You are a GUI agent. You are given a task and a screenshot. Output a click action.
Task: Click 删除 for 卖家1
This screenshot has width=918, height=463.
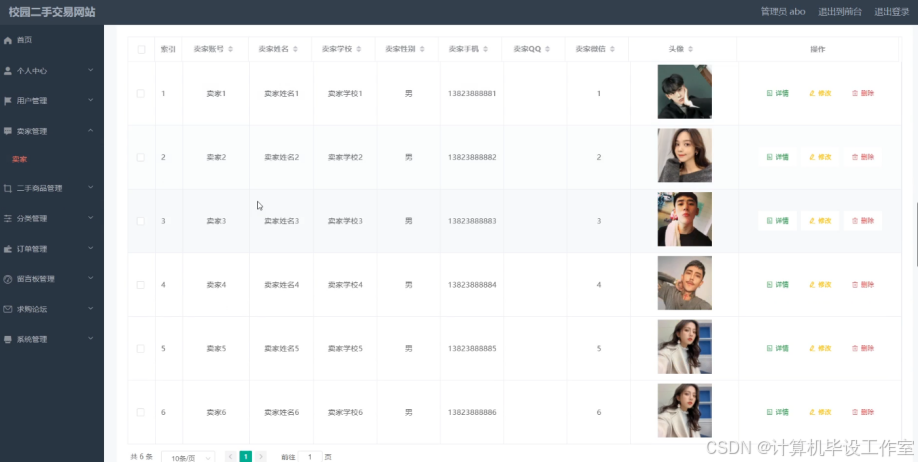[862, 94]
